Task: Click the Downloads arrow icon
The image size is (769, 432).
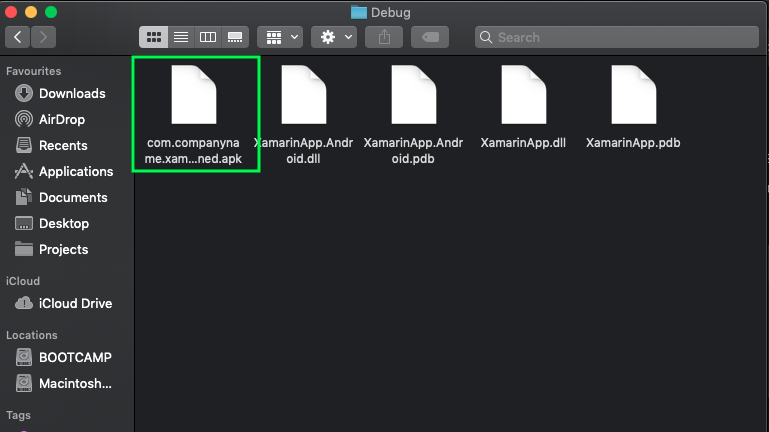Action: pos(24,93)
